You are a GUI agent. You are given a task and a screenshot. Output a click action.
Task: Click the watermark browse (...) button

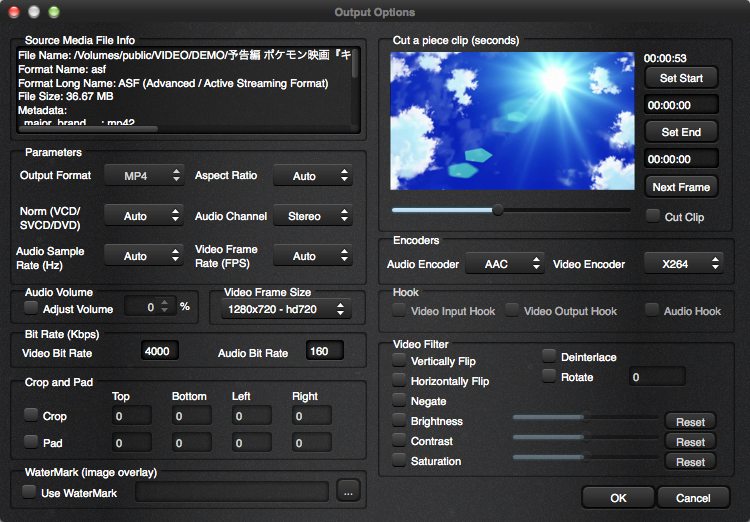[x=347, y=491]
